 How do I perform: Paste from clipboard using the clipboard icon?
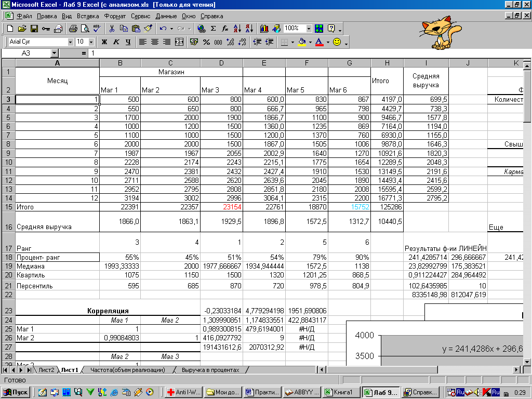click(x=136, y=29)
